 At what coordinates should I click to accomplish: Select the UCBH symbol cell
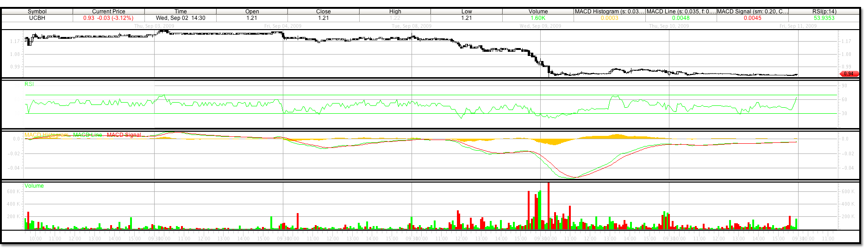pyautogui.click(x=37, y=18)
